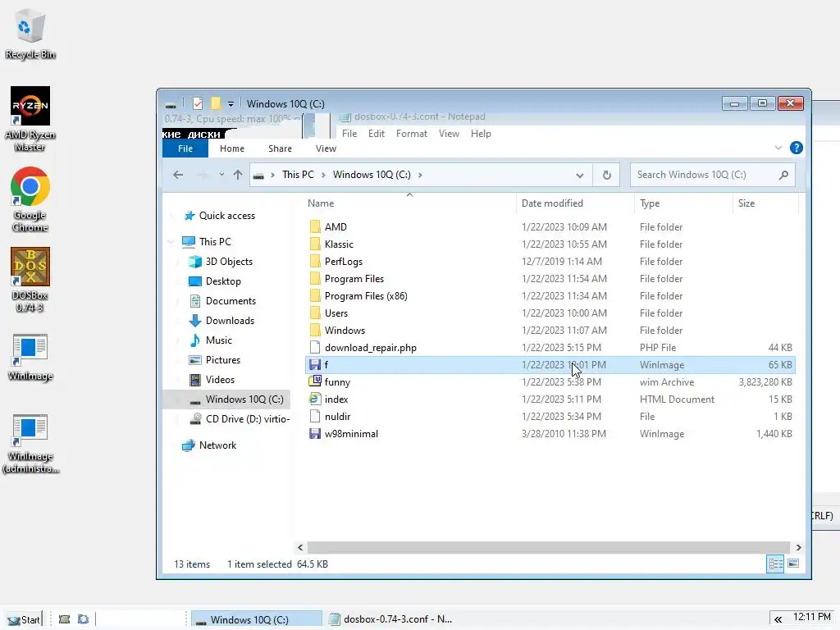
Task: Open WinImage (administrator) desktop shortcut
Action: coord(30,444)
